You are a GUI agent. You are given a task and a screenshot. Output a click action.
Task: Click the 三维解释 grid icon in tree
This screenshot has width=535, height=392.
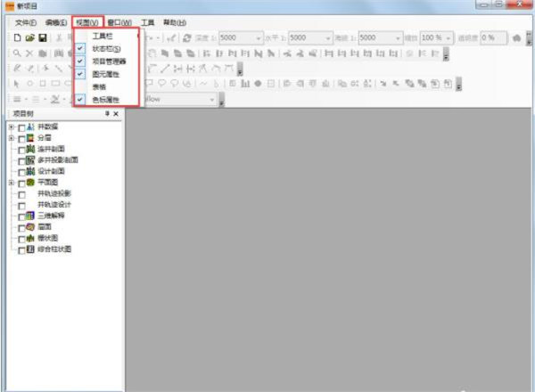click(x=30, y=216)
